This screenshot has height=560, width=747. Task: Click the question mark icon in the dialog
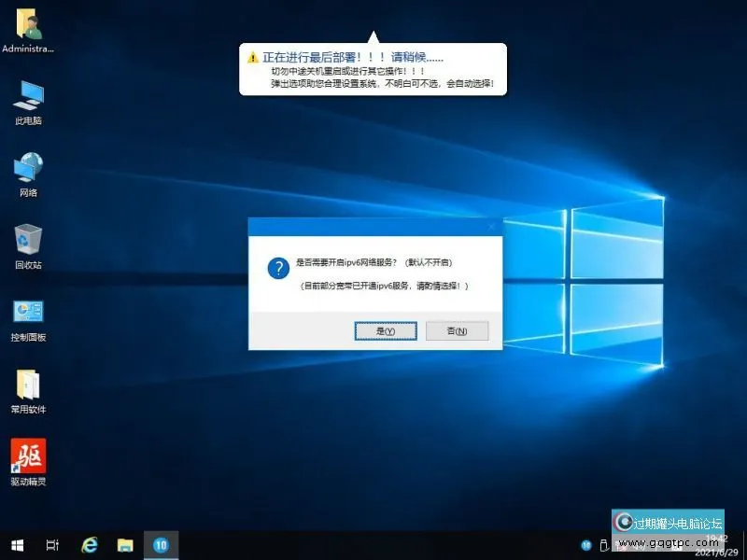click(x=278, y=268)
